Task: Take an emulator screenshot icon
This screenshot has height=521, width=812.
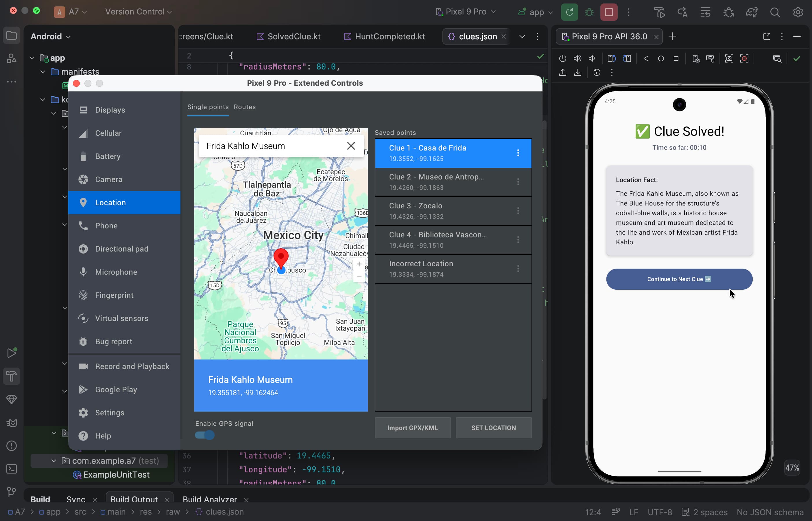Action: (x=729, y=58)
